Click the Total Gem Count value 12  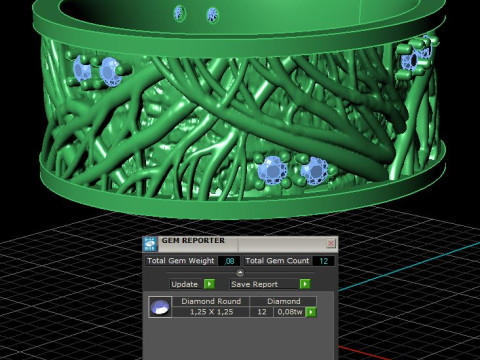323,261
